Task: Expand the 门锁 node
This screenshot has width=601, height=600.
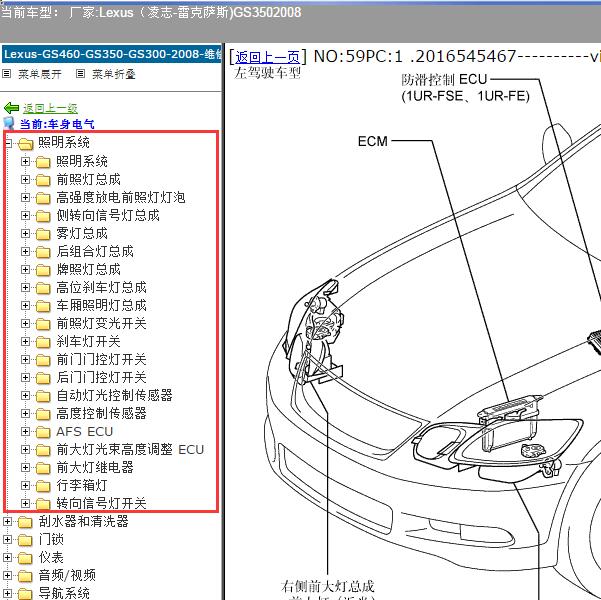Action: pos(7,540)
